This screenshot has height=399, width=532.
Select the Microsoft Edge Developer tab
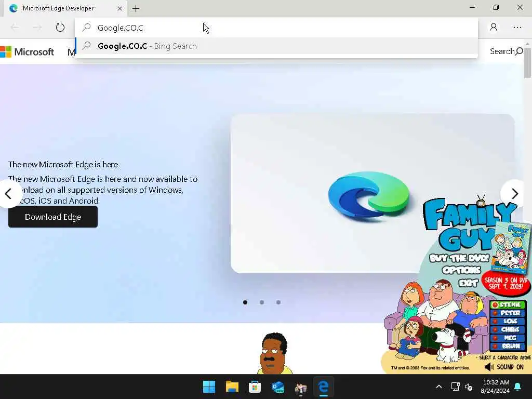pyautogui.click(x=65, y=8)
